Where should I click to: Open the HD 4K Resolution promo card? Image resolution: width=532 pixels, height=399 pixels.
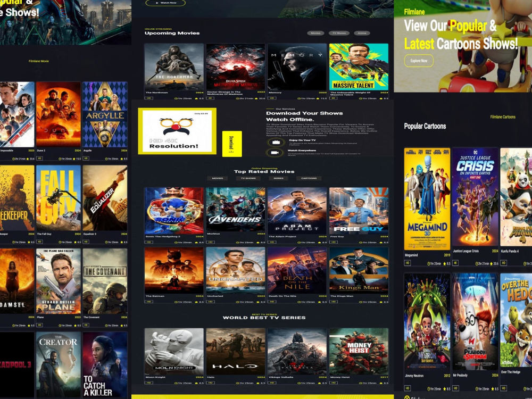(x=177, y=131)
